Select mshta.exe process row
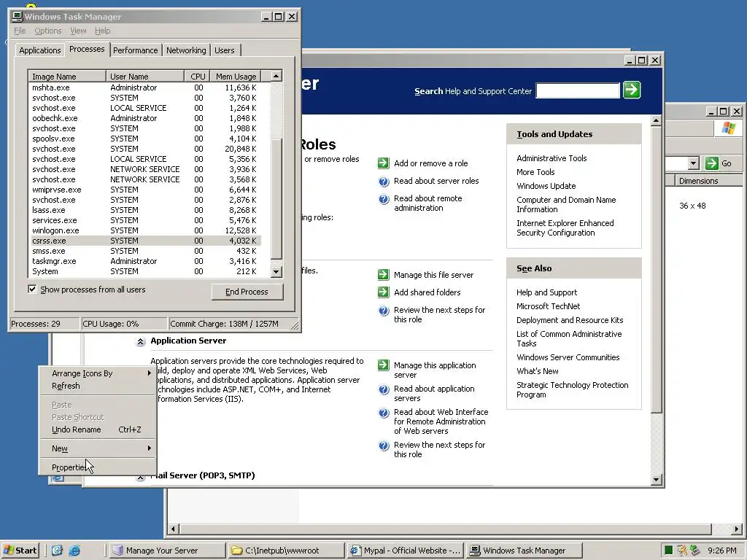Viewport: 747px width, 560px height. point(146,87)
